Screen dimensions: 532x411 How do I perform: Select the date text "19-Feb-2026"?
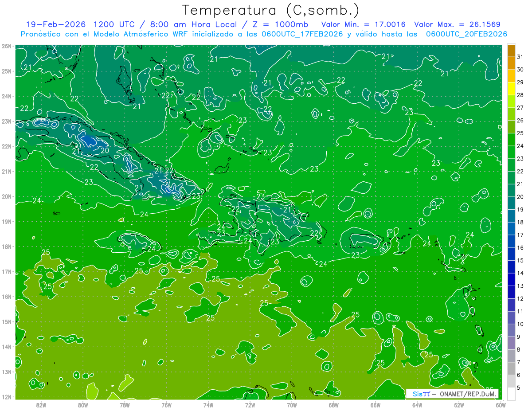pos(56,24)
